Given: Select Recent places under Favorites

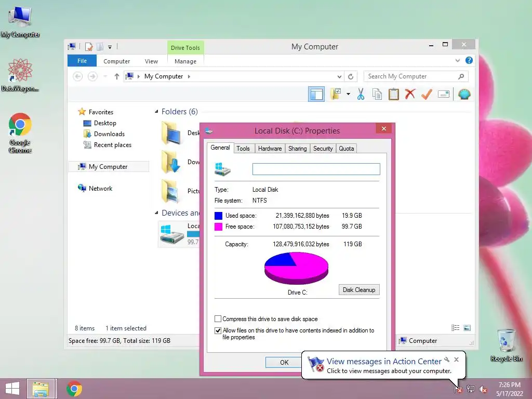Looking at the screenshot, I should coord(112,145).
